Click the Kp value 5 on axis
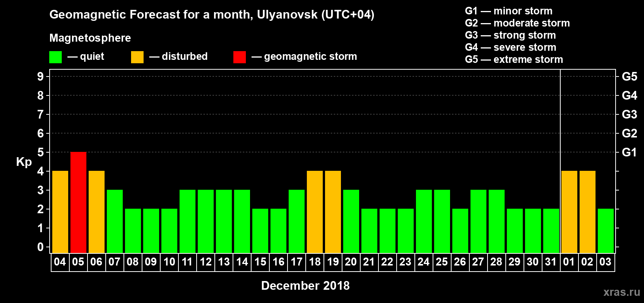The image size is (644, 303). click(41, 152)
